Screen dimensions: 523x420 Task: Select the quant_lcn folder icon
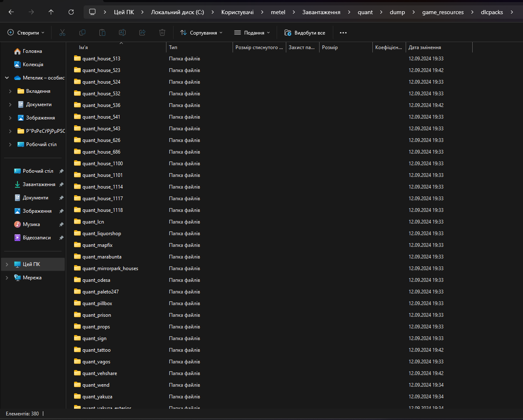coord(77,221)
